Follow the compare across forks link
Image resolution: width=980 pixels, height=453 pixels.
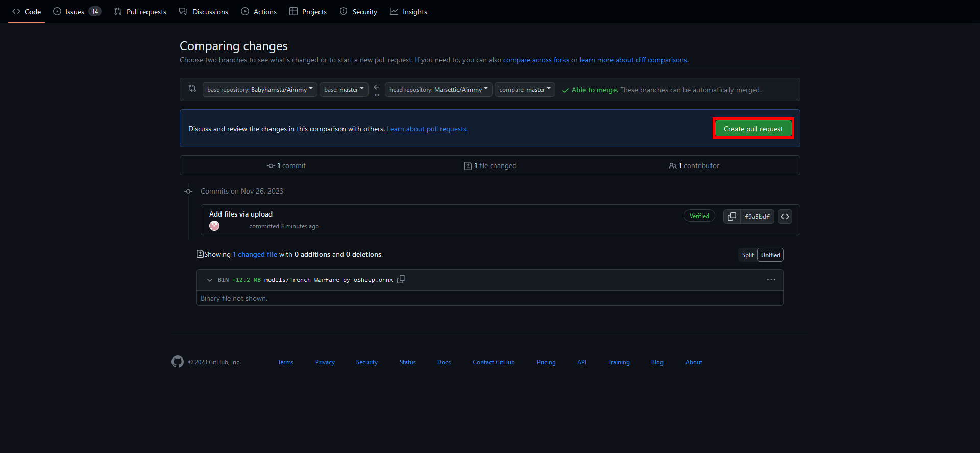pos(536,60)
